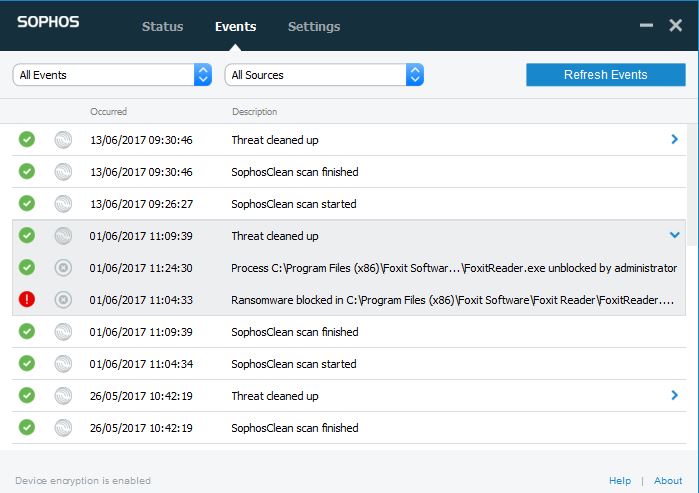
Task: Switch to the Status tab
Action: [x=162, y=26]
